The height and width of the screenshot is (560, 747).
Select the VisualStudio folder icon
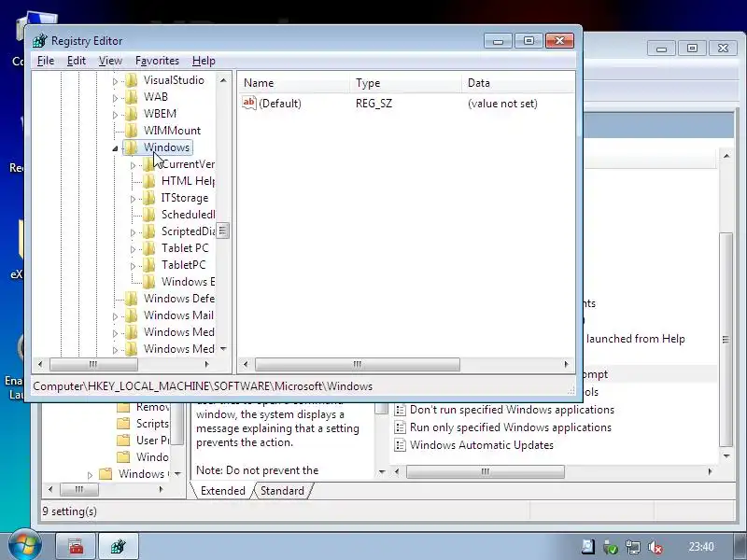132,80
